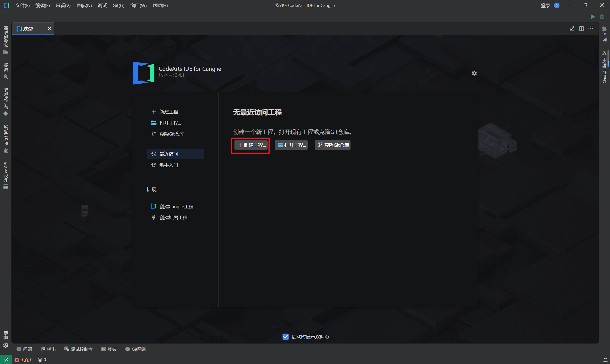Open welcome page settings gear icon
Image resolution: width=610 pixels, height=364 pixels.
(x=474, y=73)
